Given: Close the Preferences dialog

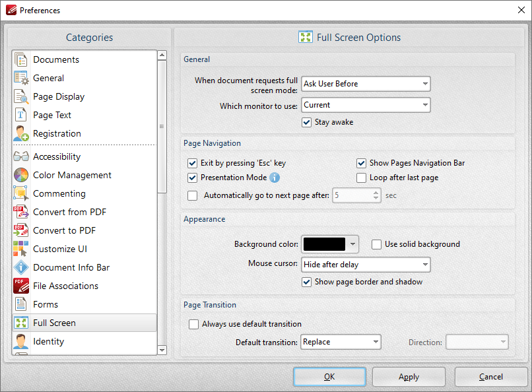Looking at the screenshot, I should tap(521, 10).
